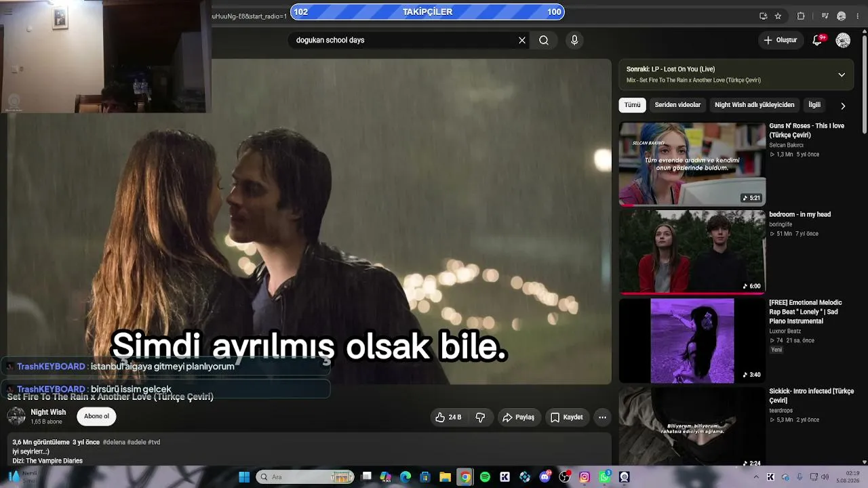
Task: Click the 'Dizi: The Vampire Diaries' description line
Action: (x=47, y=461)
